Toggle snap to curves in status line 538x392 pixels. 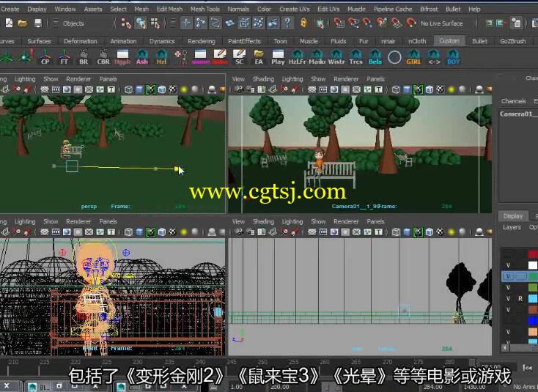(x=354, y=23)
